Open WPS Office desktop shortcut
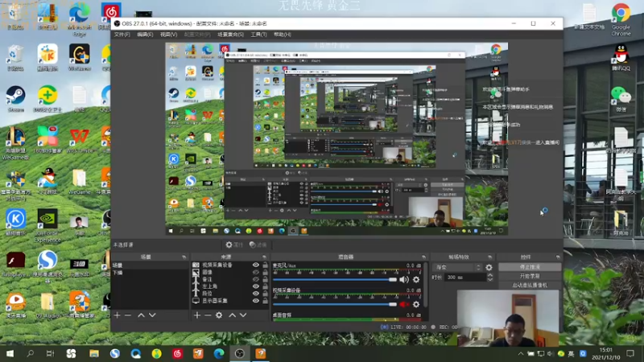 point(79,140)
